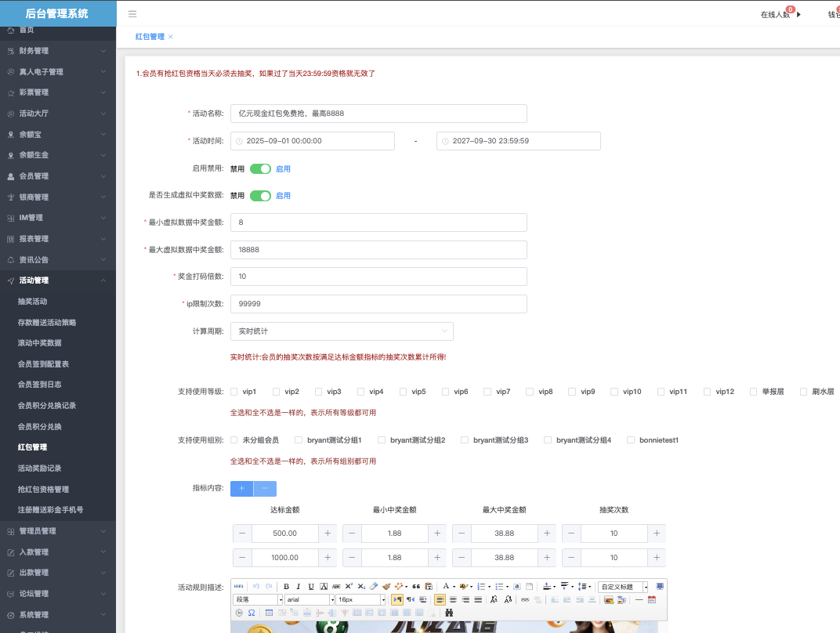Viewport: 840px width, 633px height.
Task: Collapse the sidebar with the hamburger icon
Action: [132, 14]
